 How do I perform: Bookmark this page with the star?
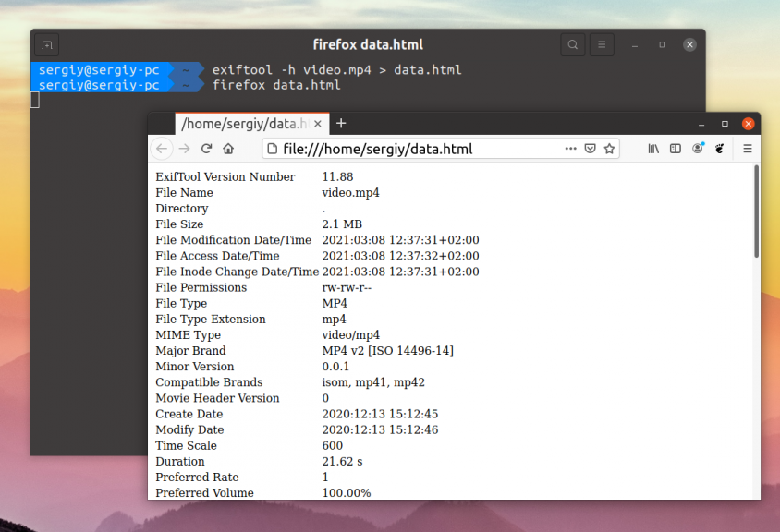(x=609, y=149)
